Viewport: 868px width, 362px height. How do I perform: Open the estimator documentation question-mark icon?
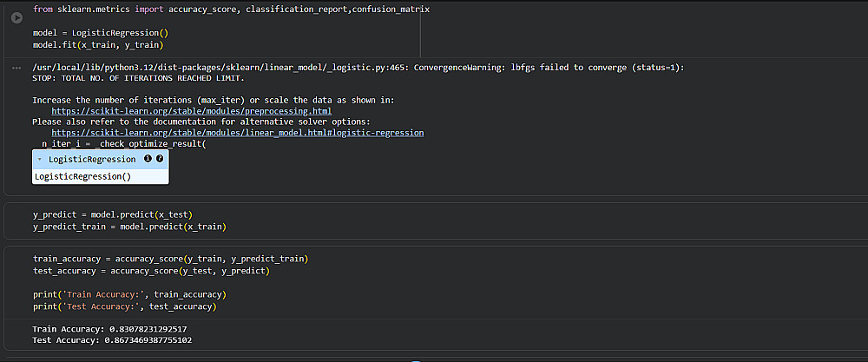click(x=160, y=159)
